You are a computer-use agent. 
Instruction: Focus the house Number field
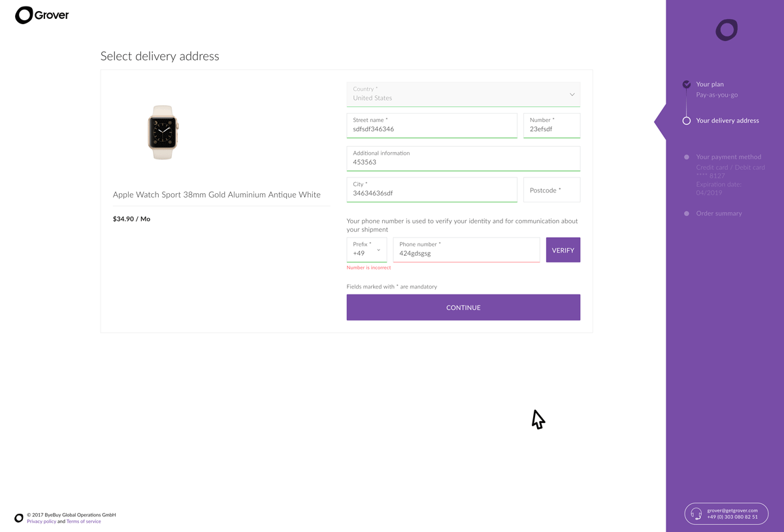(551, 125)
